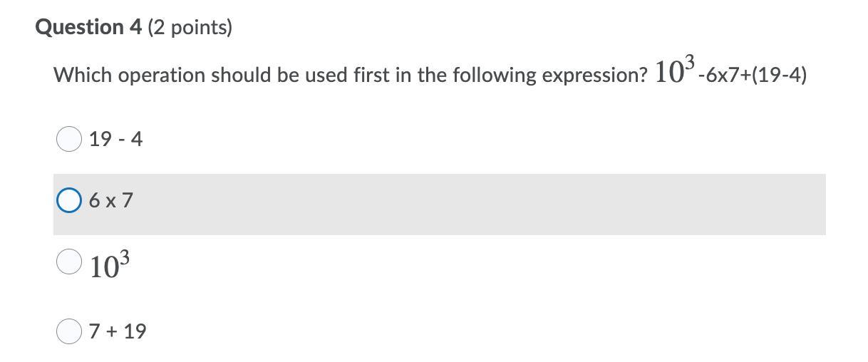Select the "7 + 19" radio button
The height and width of the screenshot is (362, 868).
(x=69, y=331)
